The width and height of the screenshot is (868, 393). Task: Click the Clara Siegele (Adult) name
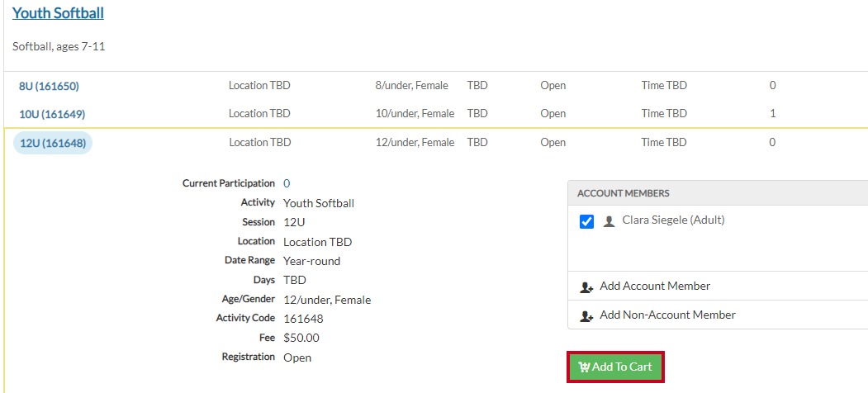pos(673,220)
